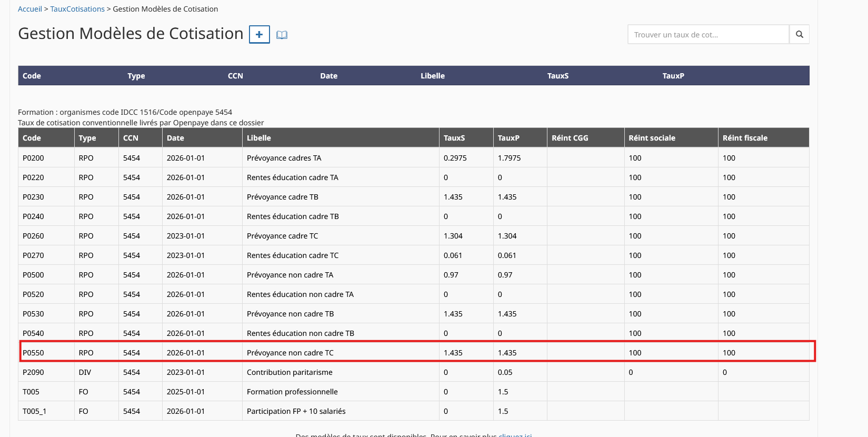Click 'Rentes éducation cadre TB' label
The width and height of the screenshot is (868, 437).
click(x=293, y=216)
